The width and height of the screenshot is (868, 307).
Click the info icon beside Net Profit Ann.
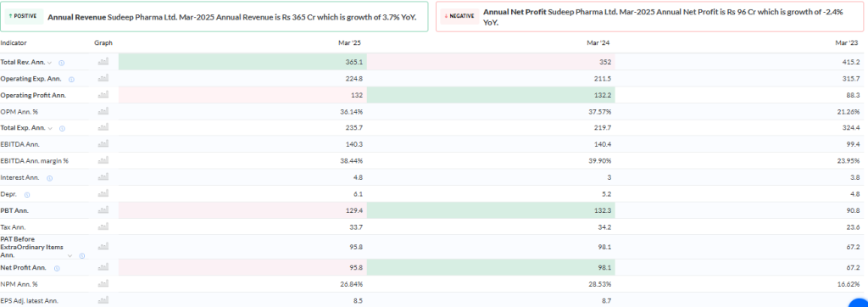click(57, 268)
